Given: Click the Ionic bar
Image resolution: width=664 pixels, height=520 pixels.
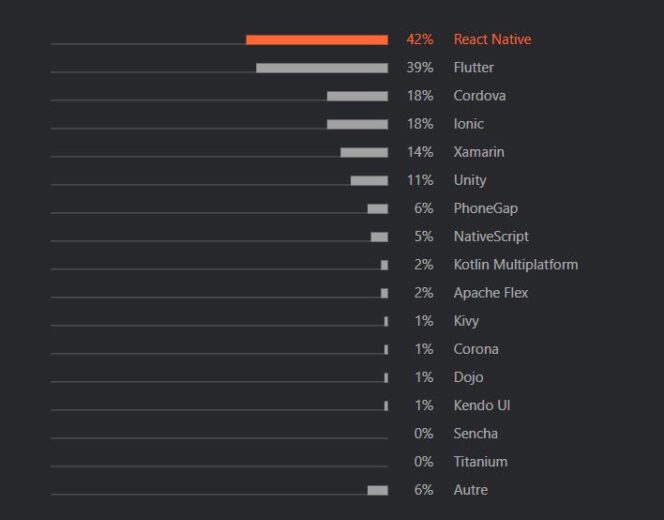Looking at the screenshot, I should 357,124.
